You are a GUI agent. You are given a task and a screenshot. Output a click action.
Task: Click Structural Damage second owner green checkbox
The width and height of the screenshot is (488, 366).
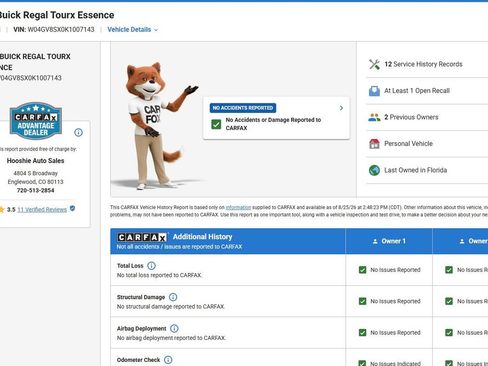(449, 301)
